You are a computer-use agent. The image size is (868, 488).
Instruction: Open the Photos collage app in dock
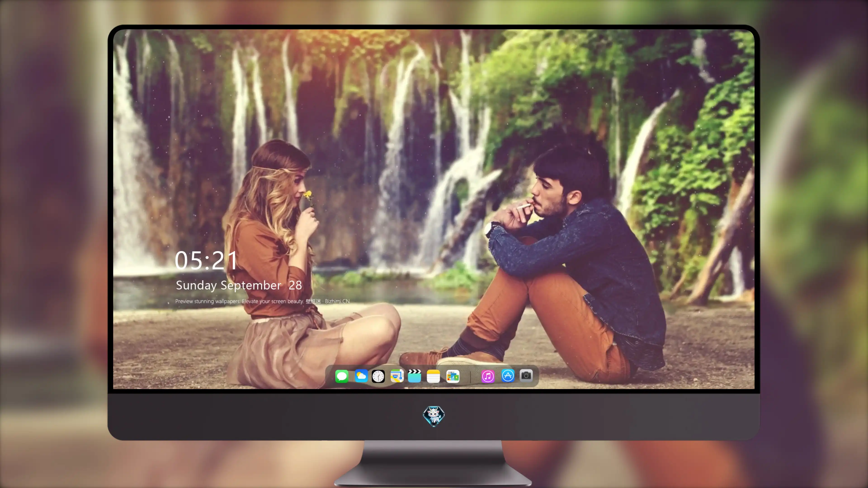click(453, 376)
